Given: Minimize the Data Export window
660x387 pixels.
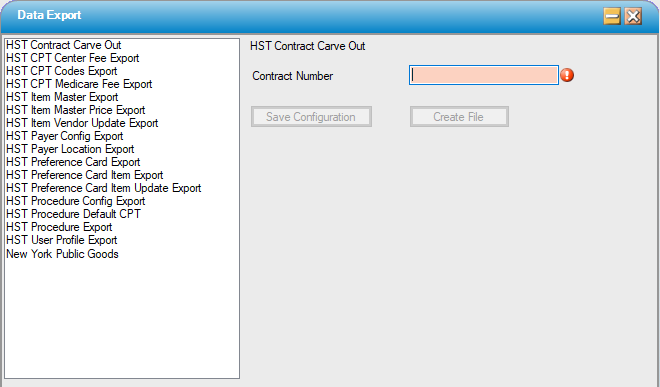Looking at the screenshot, I should pos(612,16).
